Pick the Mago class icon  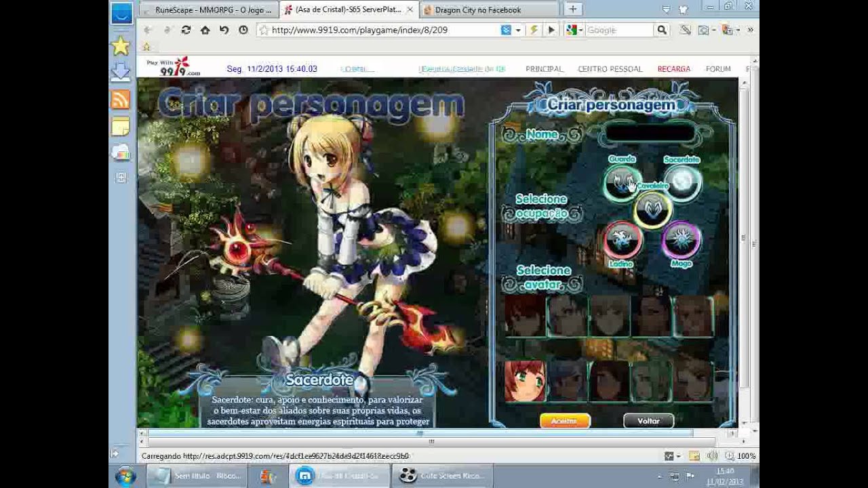(681, 239)
